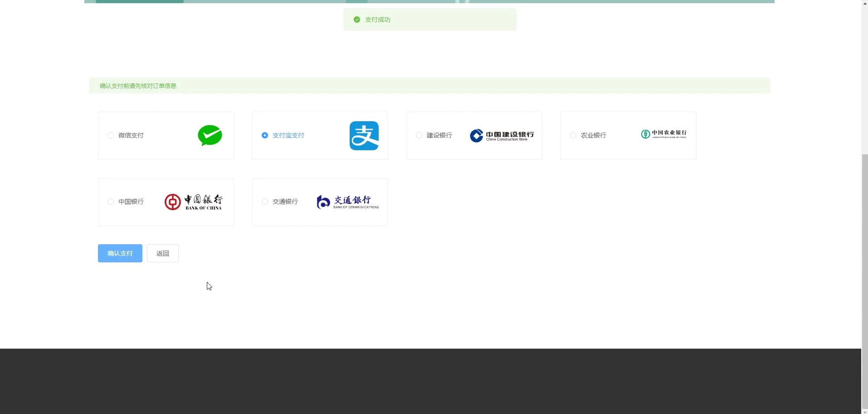This screenshot has height=414, width=868.
Task: Select the 建设银行 radio button
Action: (419, 135)
